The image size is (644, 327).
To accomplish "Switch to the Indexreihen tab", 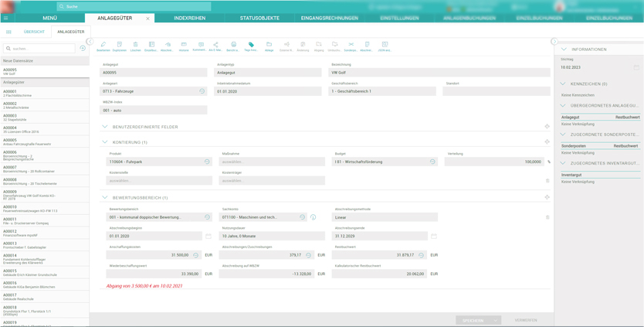I will pyautogui.click(x=189, y=18).
